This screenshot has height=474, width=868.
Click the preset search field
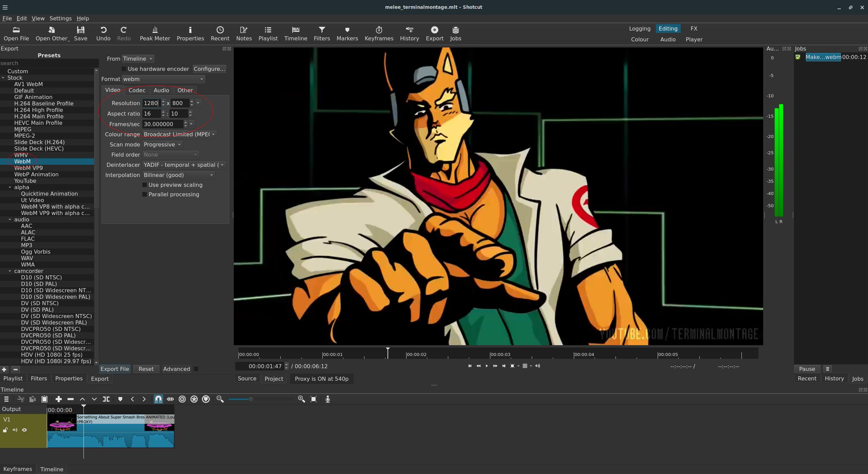tap(49, 63)
